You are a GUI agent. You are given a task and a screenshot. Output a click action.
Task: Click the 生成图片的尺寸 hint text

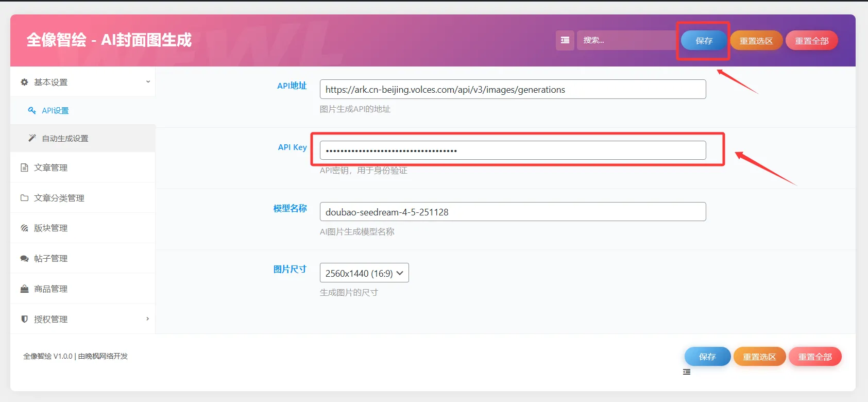pos(349,293)
